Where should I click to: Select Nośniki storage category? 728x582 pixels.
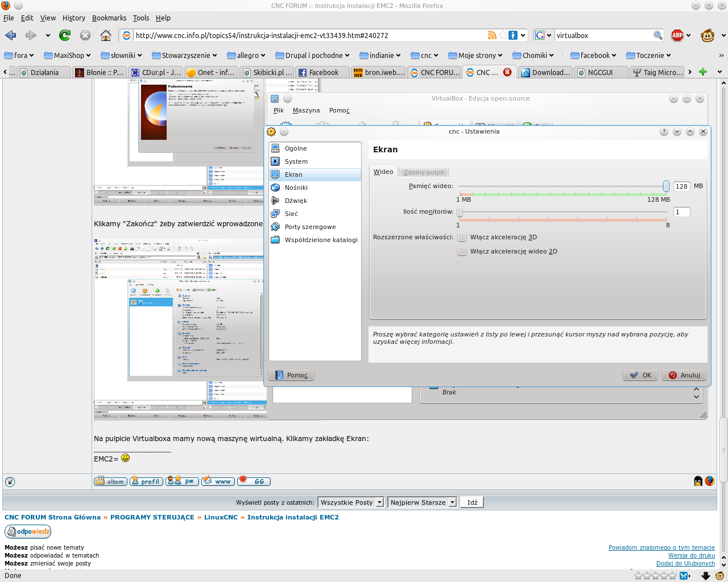tap(315, 188)
